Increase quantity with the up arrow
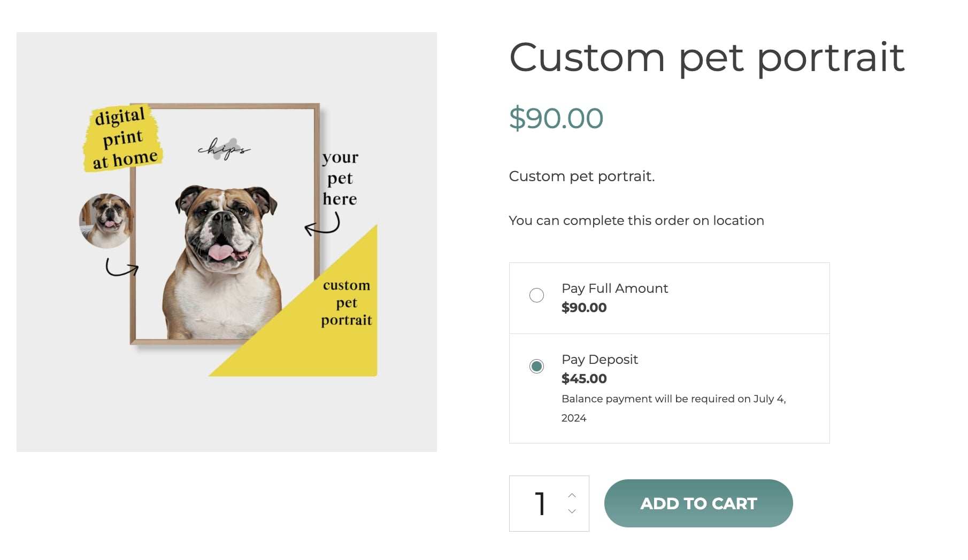 coord(572,495)
